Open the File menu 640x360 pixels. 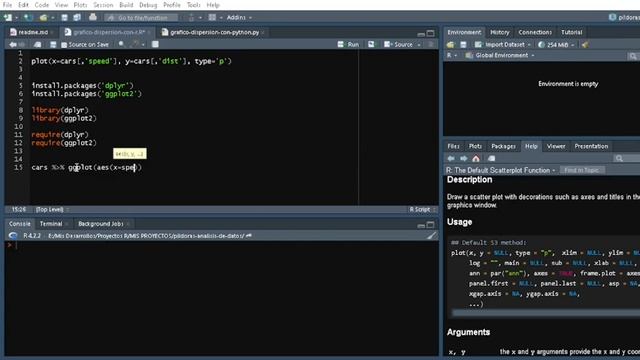point(7,5)
